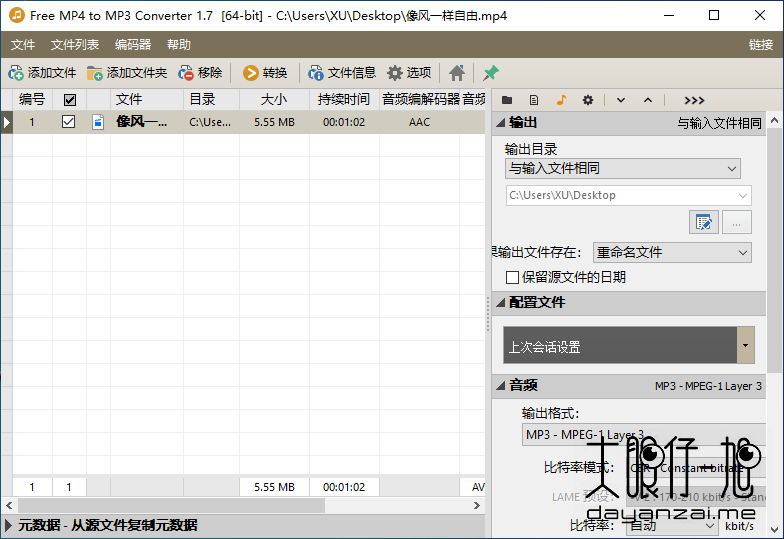Click the horizontal scrollbar thumb of file list
The height and width of the screenshot is (539, 784).
172,506
